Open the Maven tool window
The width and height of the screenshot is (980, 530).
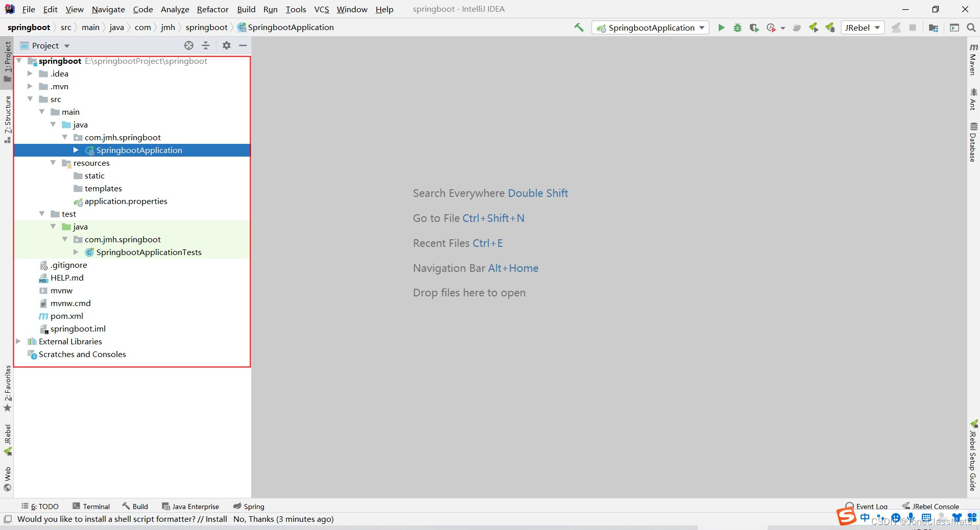coord(973,59)
